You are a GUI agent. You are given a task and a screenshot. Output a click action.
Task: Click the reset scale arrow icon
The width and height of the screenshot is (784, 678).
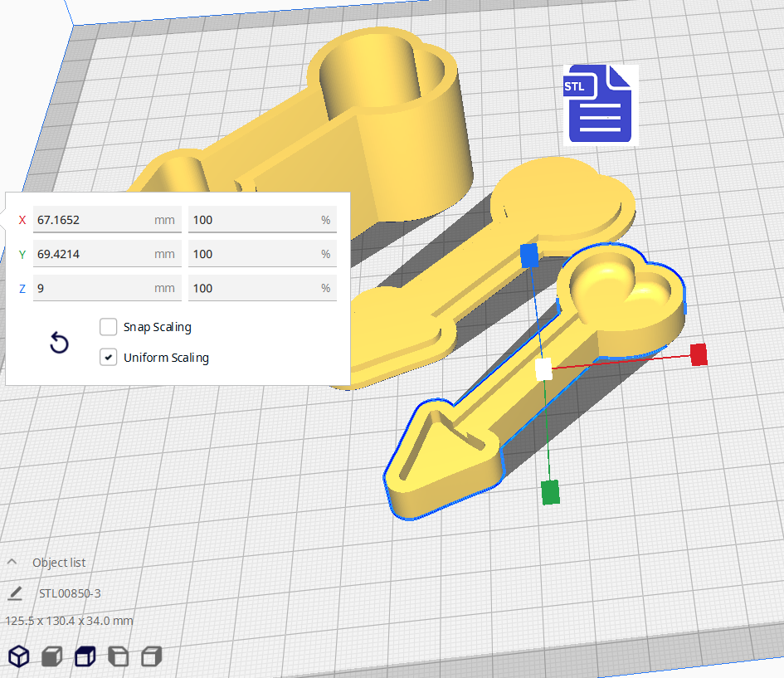click(x=59, y=343)
